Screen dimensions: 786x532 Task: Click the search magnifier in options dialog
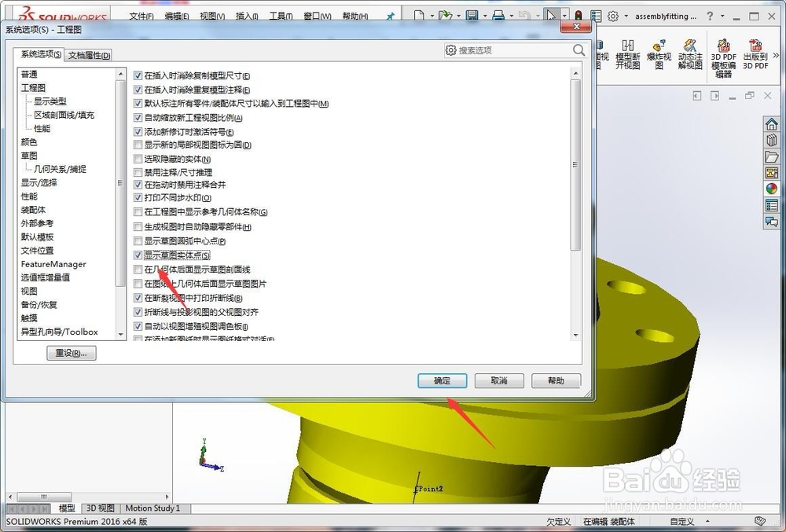pos(578,50)
